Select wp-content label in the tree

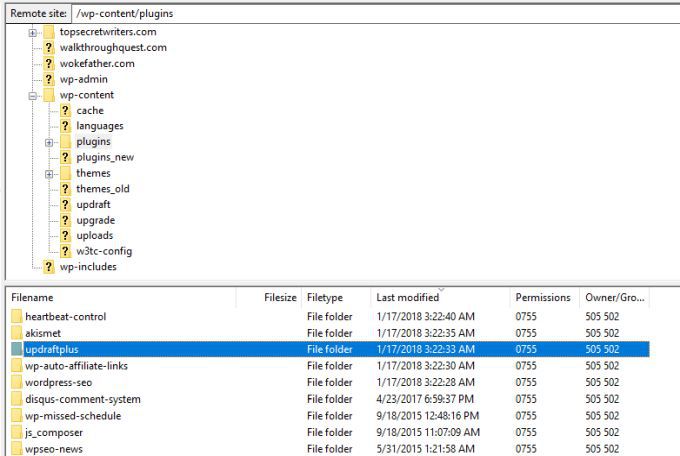click(x=87, y=95)
